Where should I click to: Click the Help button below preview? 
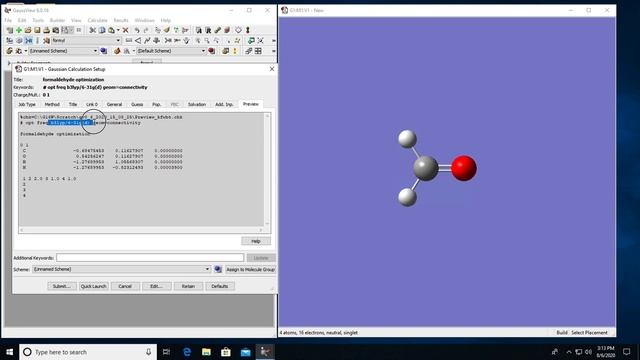click(x=256, y=241)
